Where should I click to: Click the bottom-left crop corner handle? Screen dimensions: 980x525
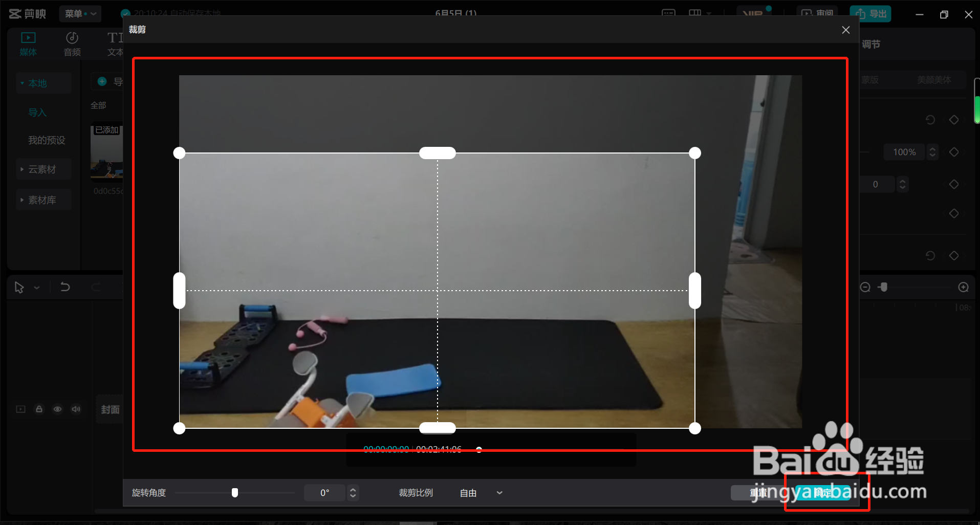(x=179, y=428)
